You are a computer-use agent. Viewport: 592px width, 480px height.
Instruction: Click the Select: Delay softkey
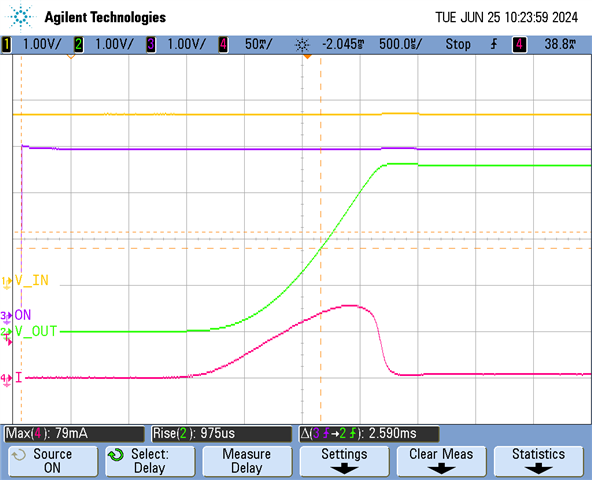(150, 461)
